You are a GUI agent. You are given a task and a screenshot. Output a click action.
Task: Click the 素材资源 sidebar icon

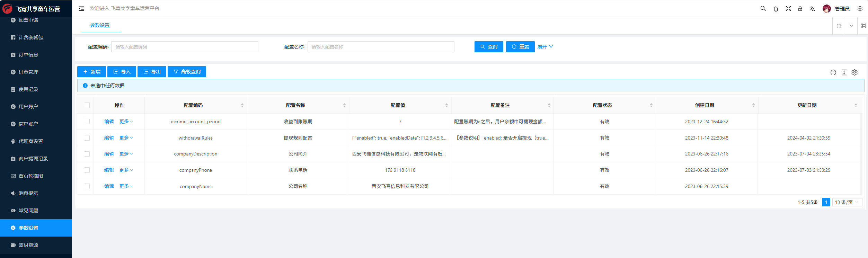click(x=13, y=245)
